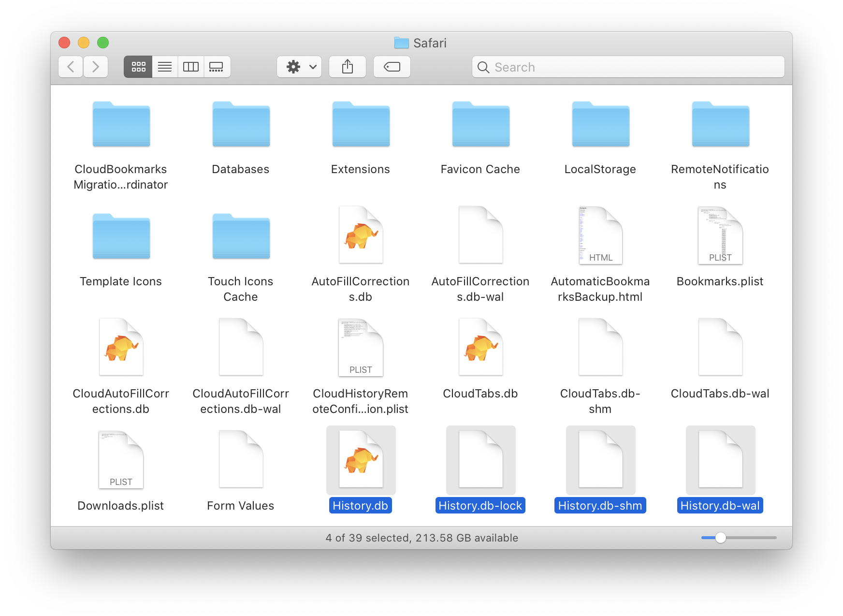Click the Share button

click(347, 67)
